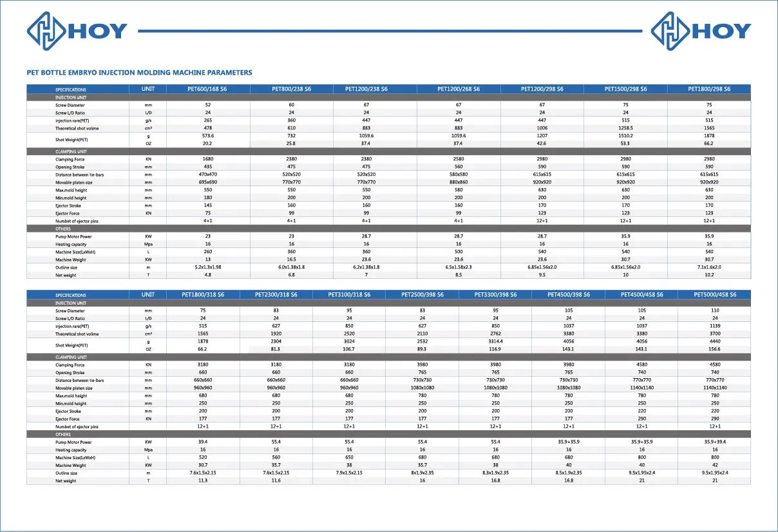The width and height of the screenshot is (778, 532).
Task: Click the theoretical shot volume value 478
Action: point(208,128)
